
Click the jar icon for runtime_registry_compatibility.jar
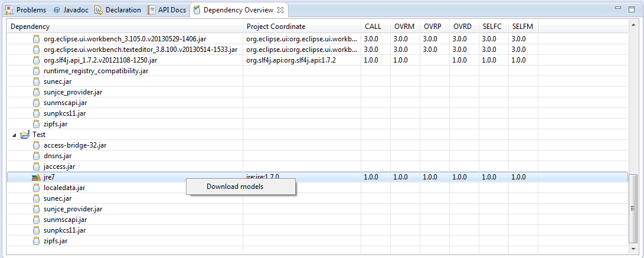[x=37, y=71]
